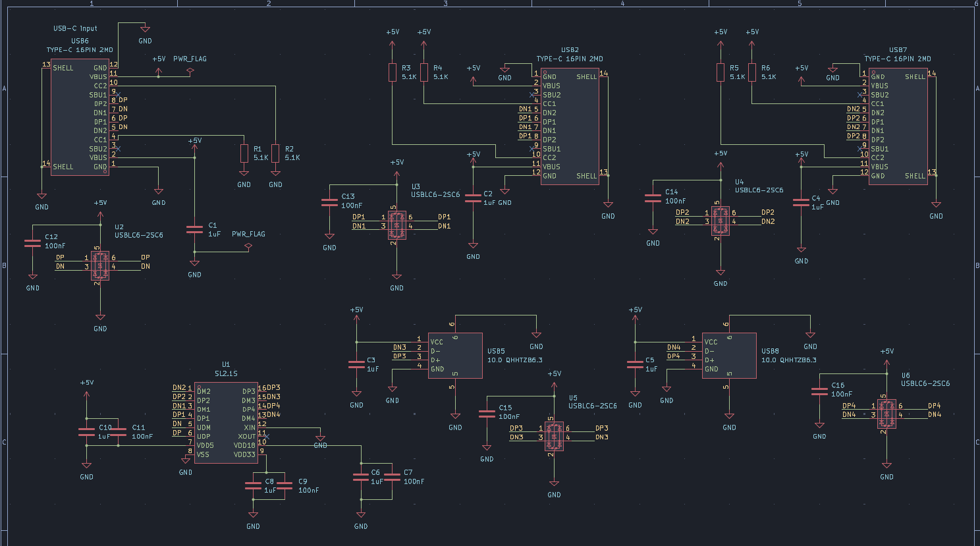Select capacitor C3 symbol
980x546 pixels.
pyautogui.click(x=356, y=364)
